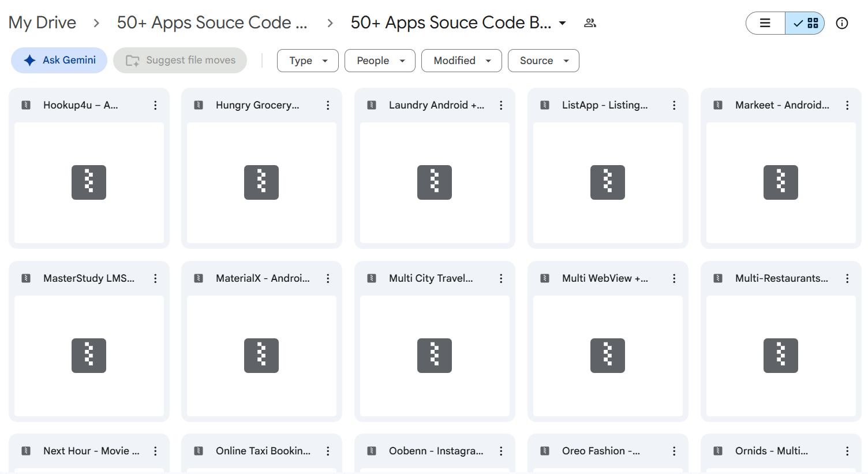This screenshot has height=474, width=868.
Task: Open more actions for Multi-Restaurants file
Action: tap(847, 278)
